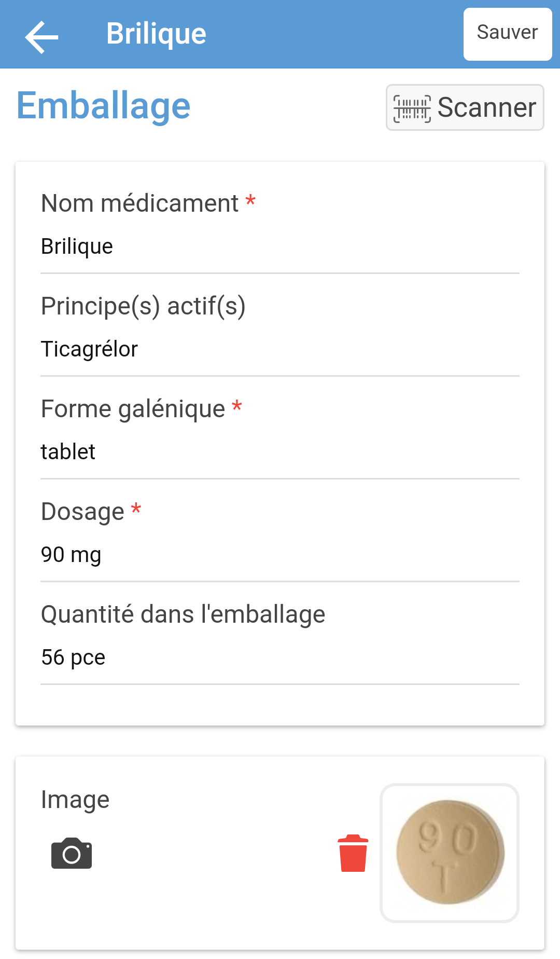
Task: Tap the Nom médicament label
Action: pyautogui.click(x=140, y=203)
